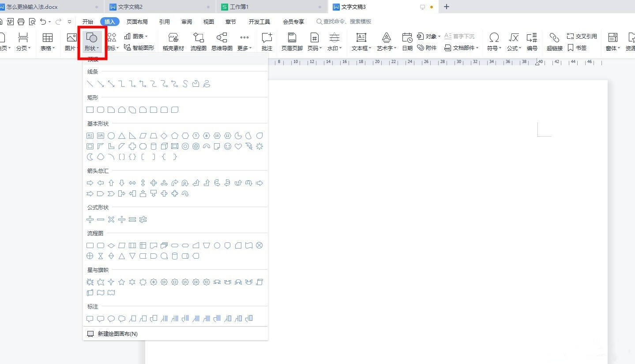The width and height of the screenshot is (635, 364).
Task: Open the Review (审阅) ribbon tab
Action: pyautogui.click(x=186, y=22)
